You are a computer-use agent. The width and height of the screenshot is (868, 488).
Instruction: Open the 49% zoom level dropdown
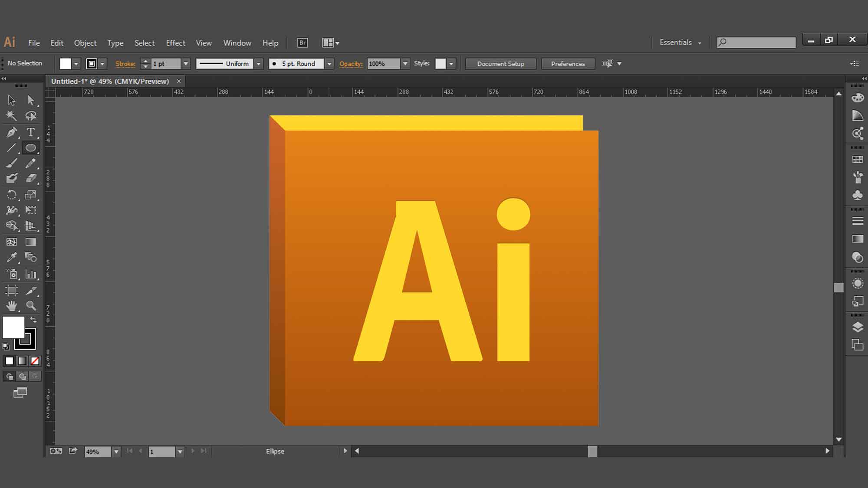[116, 452]
